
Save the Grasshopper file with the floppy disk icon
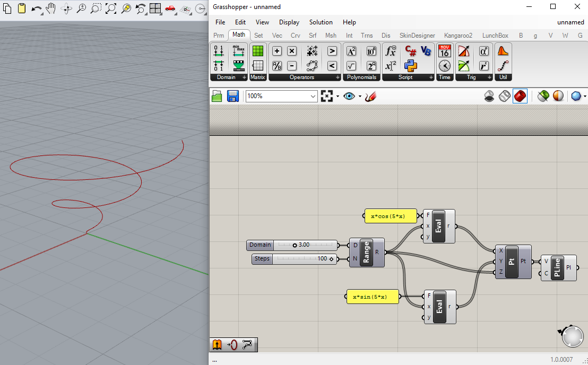pyautogui.click(x=232, y=96)
